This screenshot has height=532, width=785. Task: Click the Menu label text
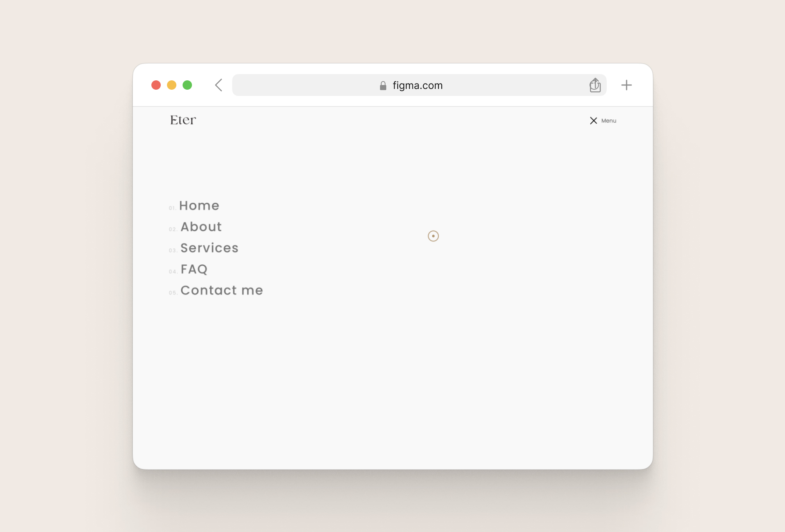(x=609, y=121)
